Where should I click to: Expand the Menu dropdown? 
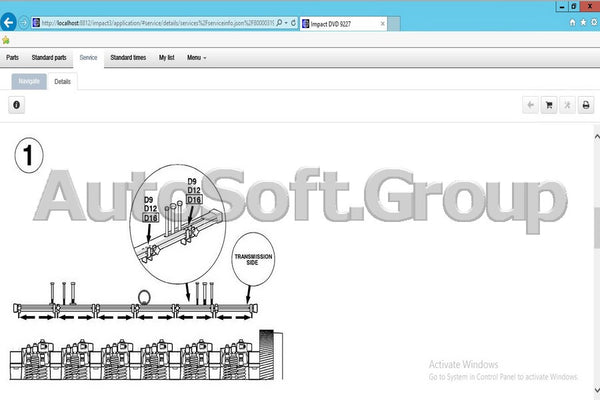197,57
